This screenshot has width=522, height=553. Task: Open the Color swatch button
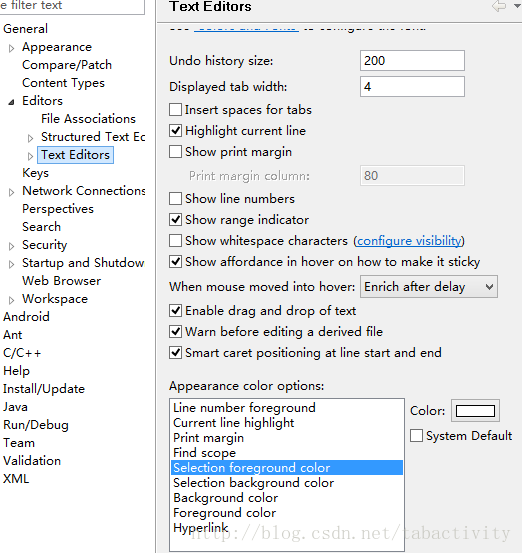tap(475, 411)
